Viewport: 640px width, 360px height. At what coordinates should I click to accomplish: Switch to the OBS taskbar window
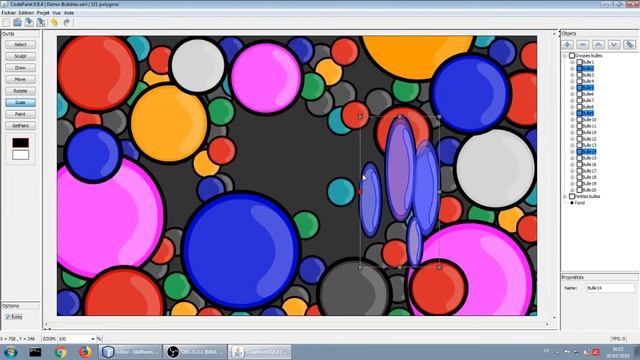pyautogui.click(x=195, y=352)
